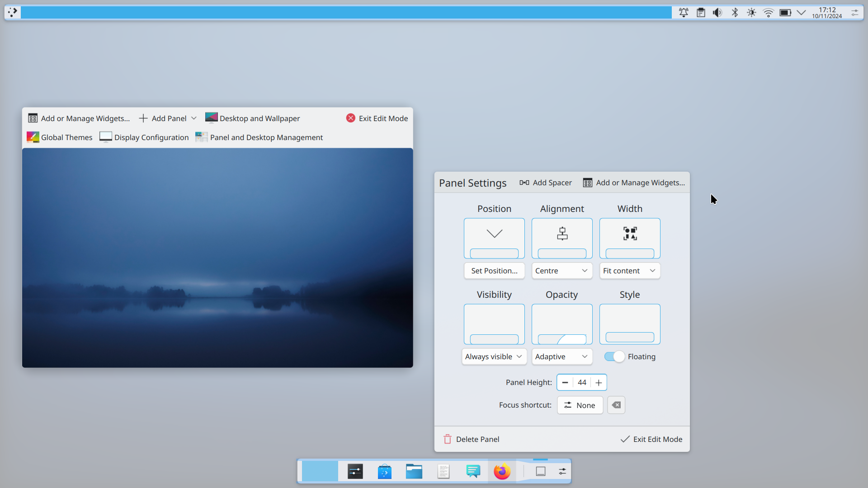Click Set Position button for panel
Screen dimensions: 868x488
pos(494,271)
